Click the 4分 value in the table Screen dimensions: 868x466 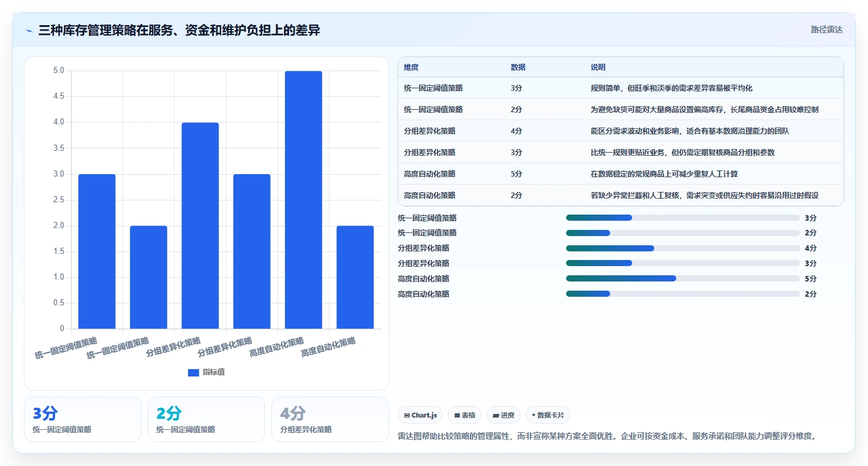[516, 131]
